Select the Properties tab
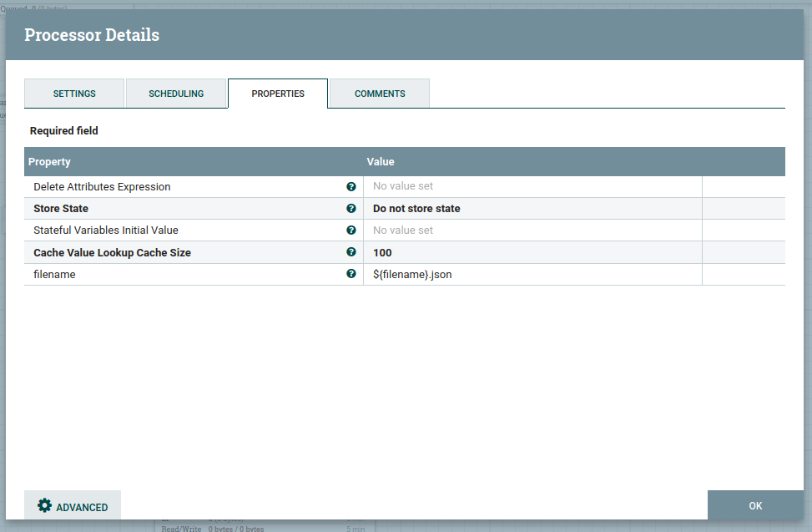 pos(278,94)
